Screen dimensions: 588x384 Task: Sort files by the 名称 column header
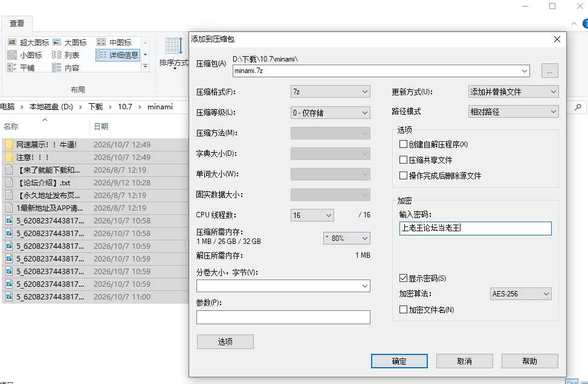45,126
